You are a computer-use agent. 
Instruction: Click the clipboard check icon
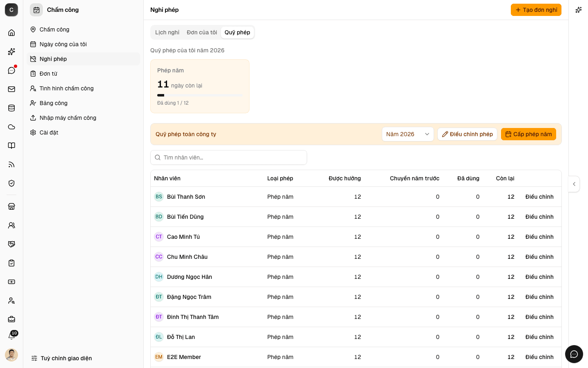pos(11,263)
